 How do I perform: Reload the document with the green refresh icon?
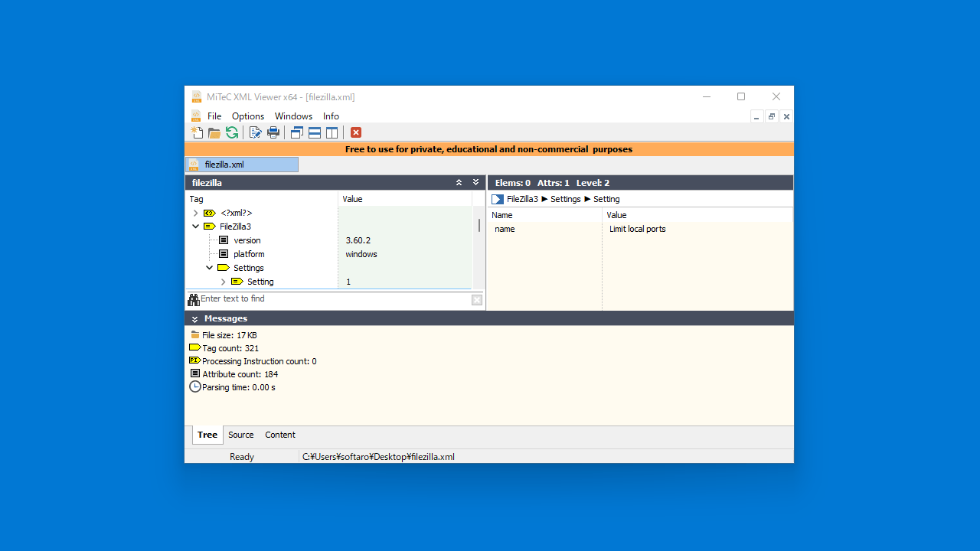click(x=232, y=132)
